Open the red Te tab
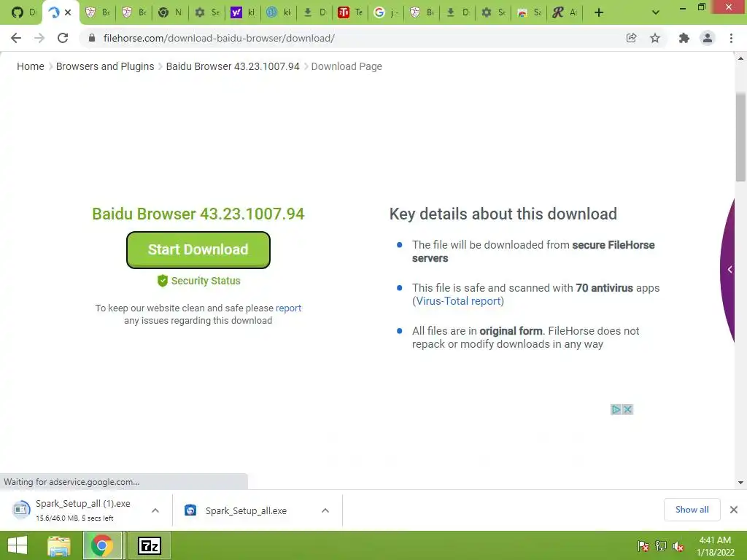The image size is (747, 560). click(x=349, y=12)
